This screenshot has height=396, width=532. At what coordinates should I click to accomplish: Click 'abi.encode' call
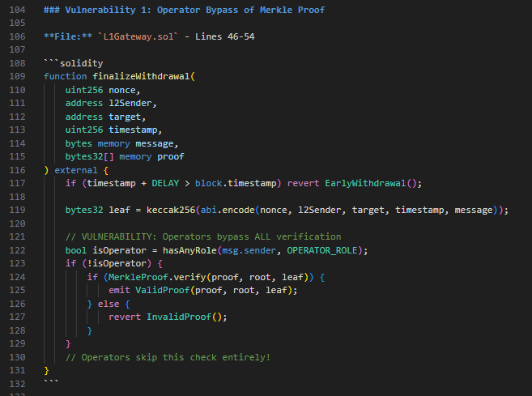(228, 211)
